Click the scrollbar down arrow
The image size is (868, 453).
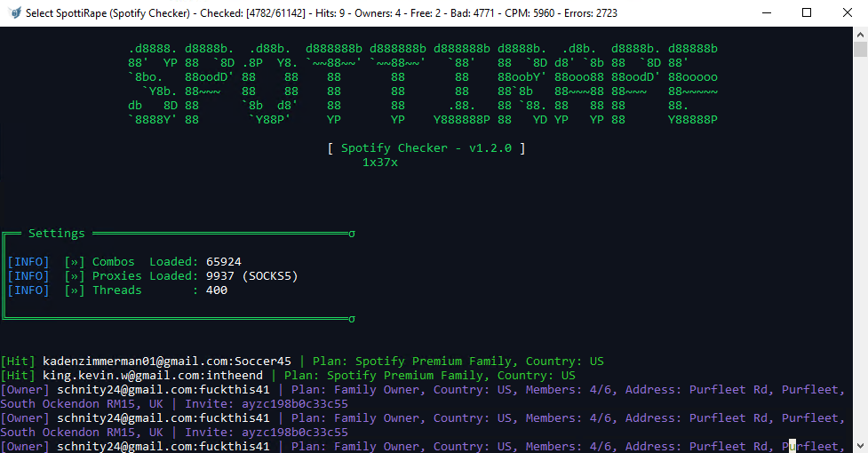[860, 446]
